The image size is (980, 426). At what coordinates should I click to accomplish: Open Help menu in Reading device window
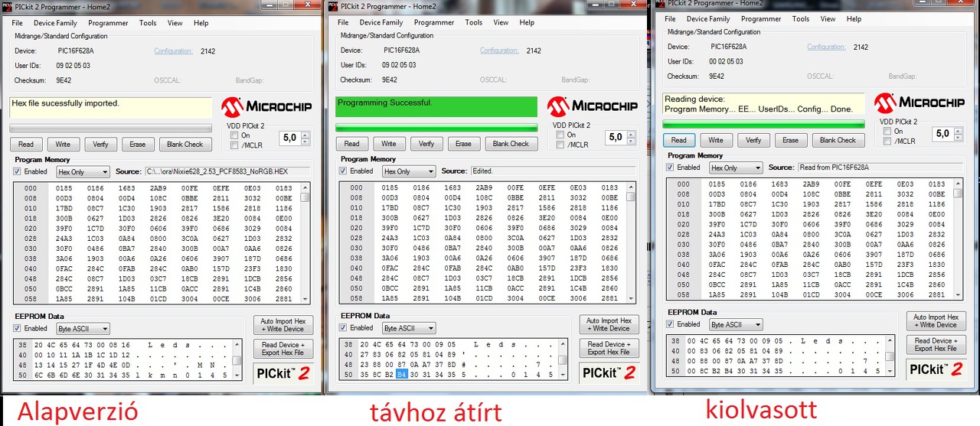click(854, 19)
